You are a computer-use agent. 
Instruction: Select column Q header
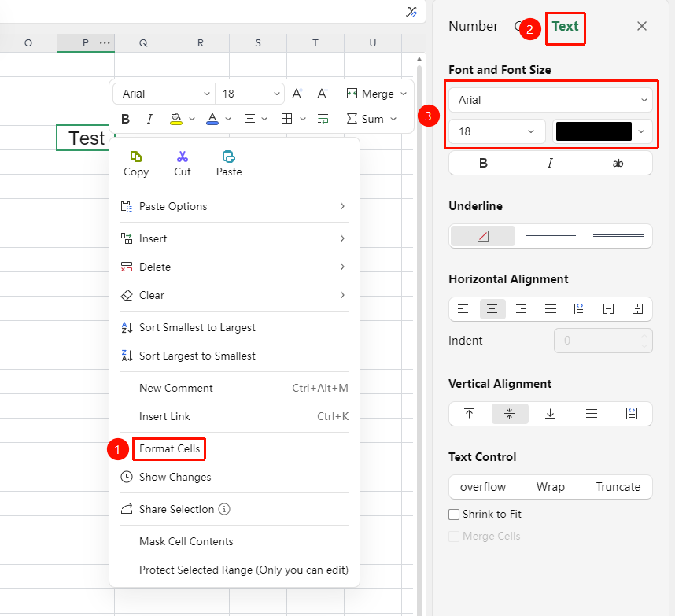(143, 43)
